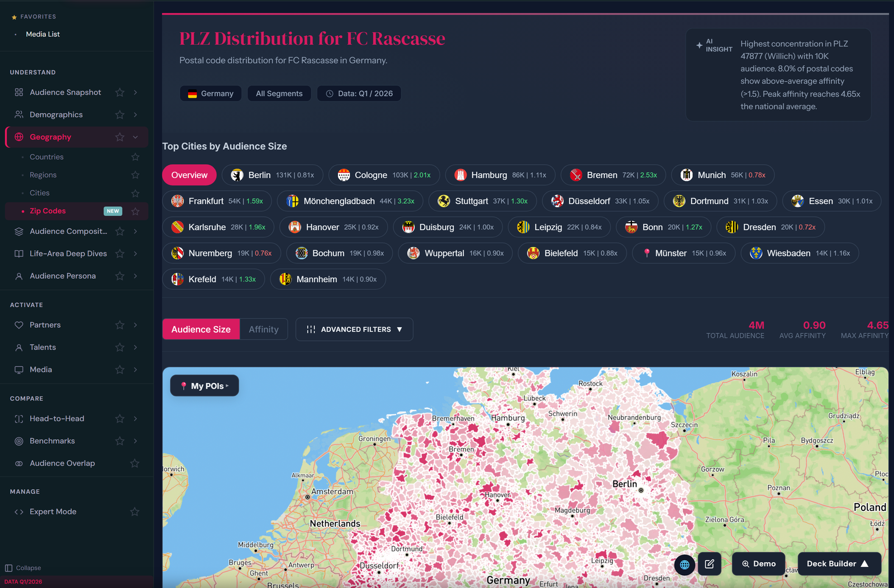Click the Amsterdam marker on map

[x=307, y=497]
